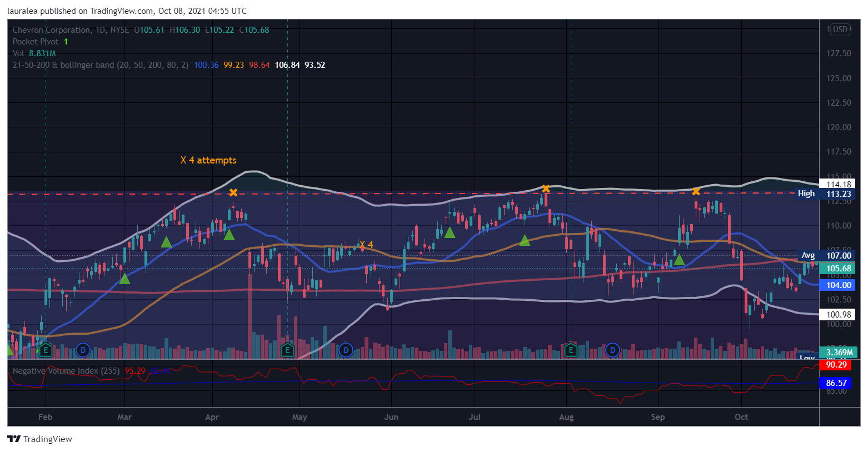The height and width of the screenshot is (451, 868).
Task: Click the red 98.64 value in legend
Action: point(260,65)
